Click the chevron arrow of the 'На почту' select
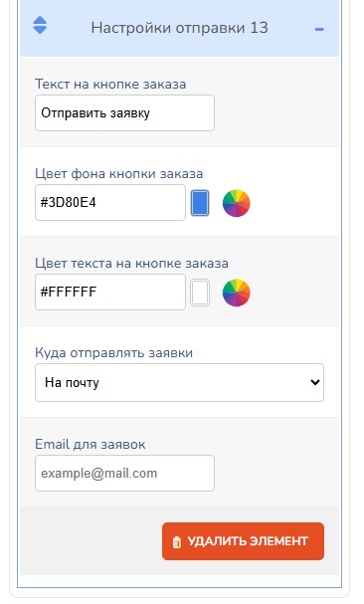Image resolution: width=364 pixels, height=604 pixels. (315, 382)
